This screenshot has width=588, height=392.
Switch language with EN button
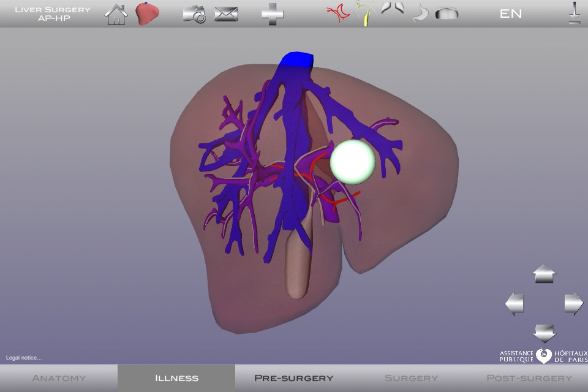(x=511, y=14)
